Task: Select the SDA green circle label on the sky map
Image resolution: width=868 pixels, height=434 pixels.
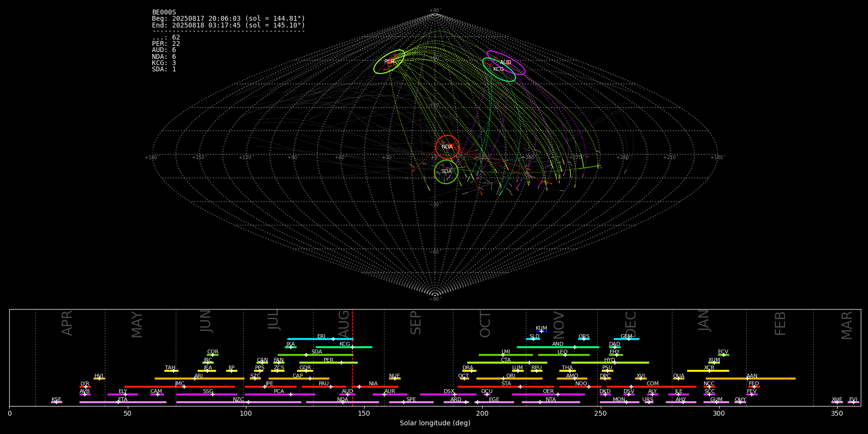Action: (447, 172)
